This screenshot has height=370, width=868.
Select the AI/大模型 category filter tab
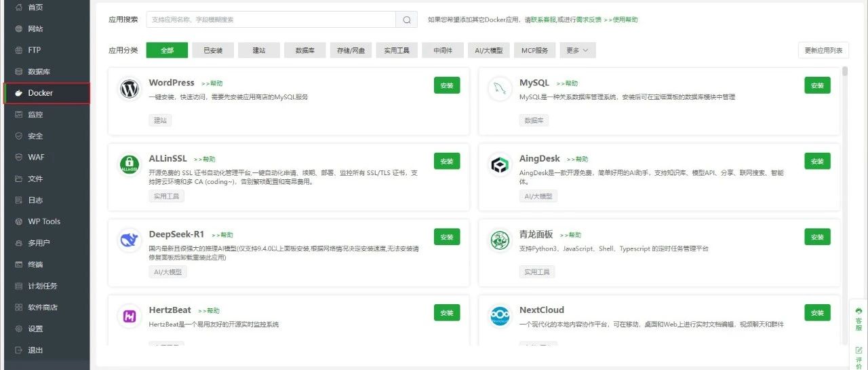pos(488,50)
